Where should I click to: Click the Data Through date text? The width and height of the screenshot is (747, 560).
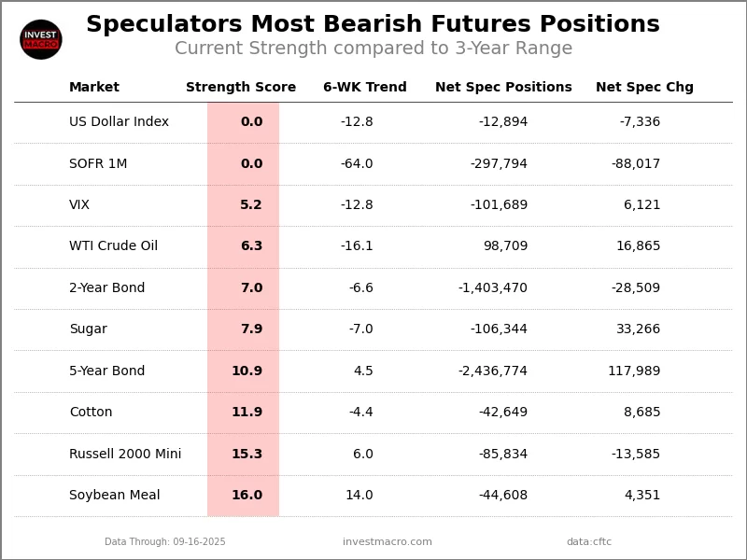[165, 542]
